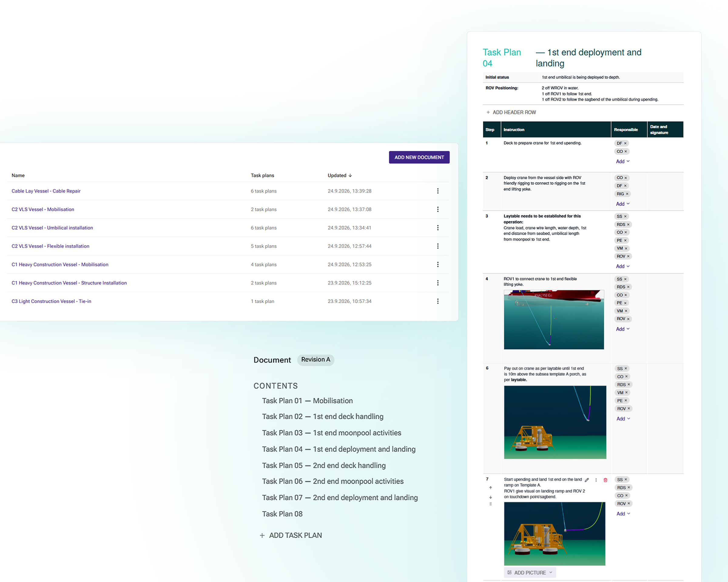This screenshot has height=582, width=728.
Task: Remove the SS tag from step 4
Action: [625, 279]
